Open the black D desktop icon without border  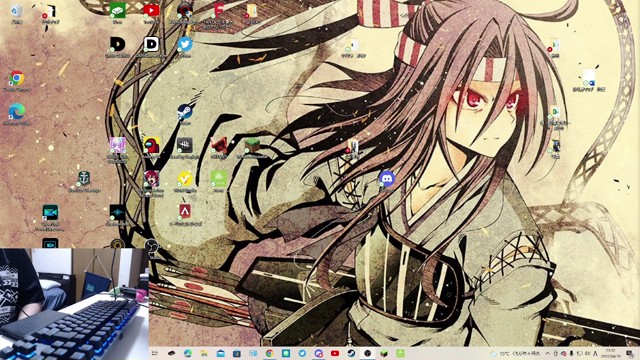pyautogui.click(x=118, y=44)
